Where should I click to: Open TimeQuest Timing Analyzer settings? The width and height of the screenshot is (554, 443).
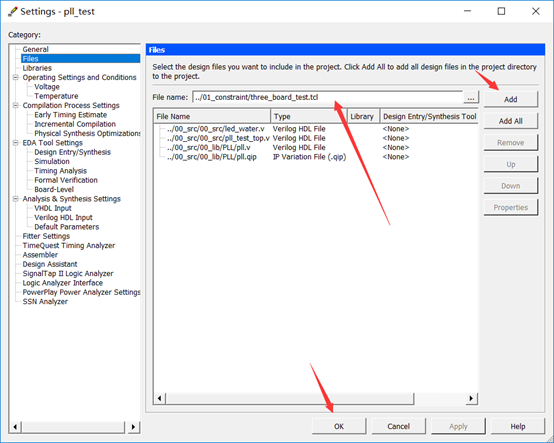tap(69, 246)
